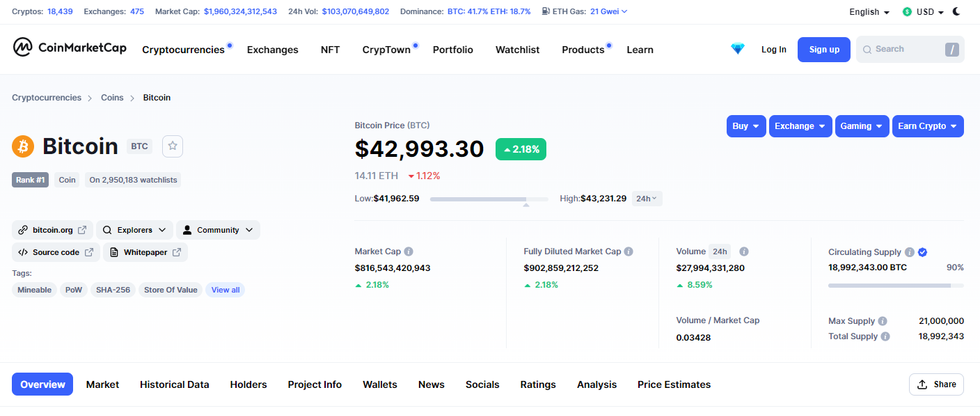Click the bitcoin.org external link icon
The height and width of the screenshot is (416, 980).
82,230
